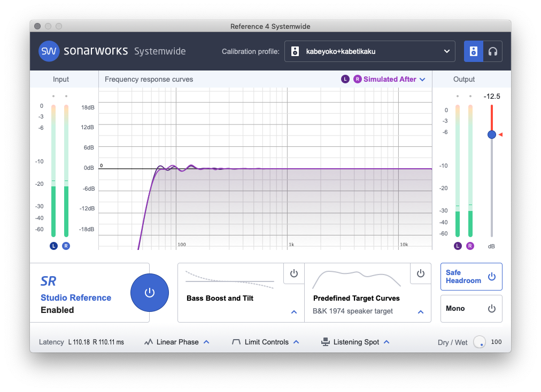This screenshot has height=392, width=541.
Task: Click the Listening Spot chair icon
Action: coord(325,342)
